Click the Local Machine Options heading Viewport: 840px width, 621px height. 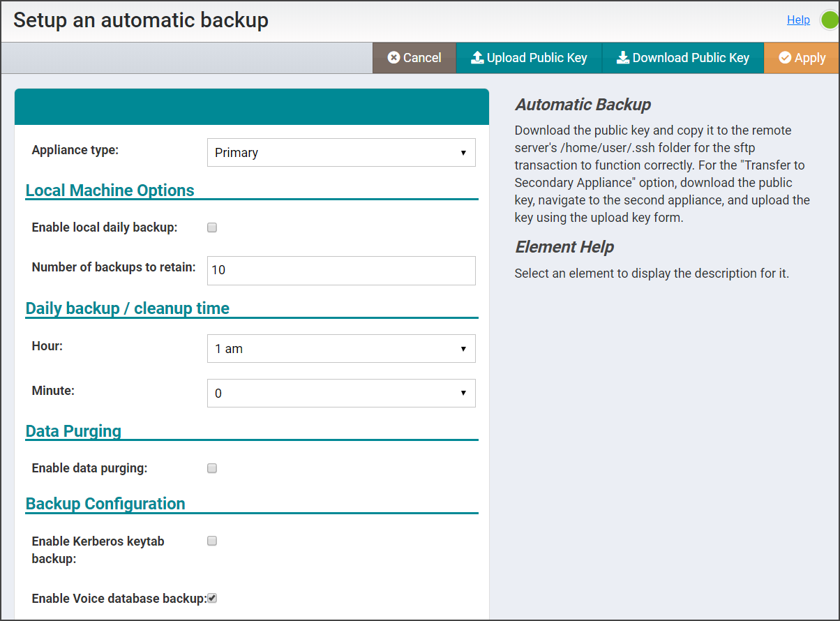click(x=110, y=190)
